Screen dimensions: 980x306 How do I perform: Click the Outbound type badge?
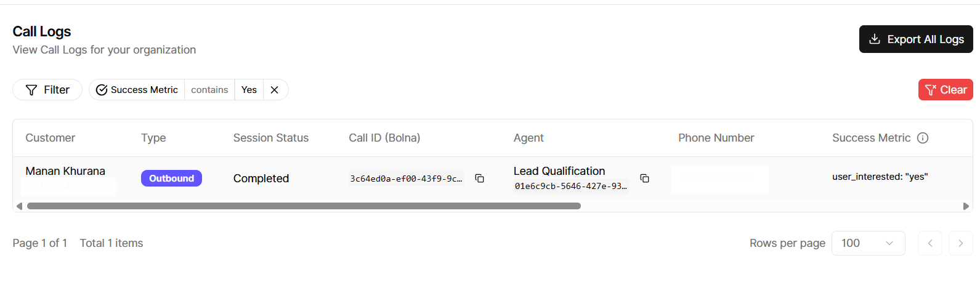171,179
